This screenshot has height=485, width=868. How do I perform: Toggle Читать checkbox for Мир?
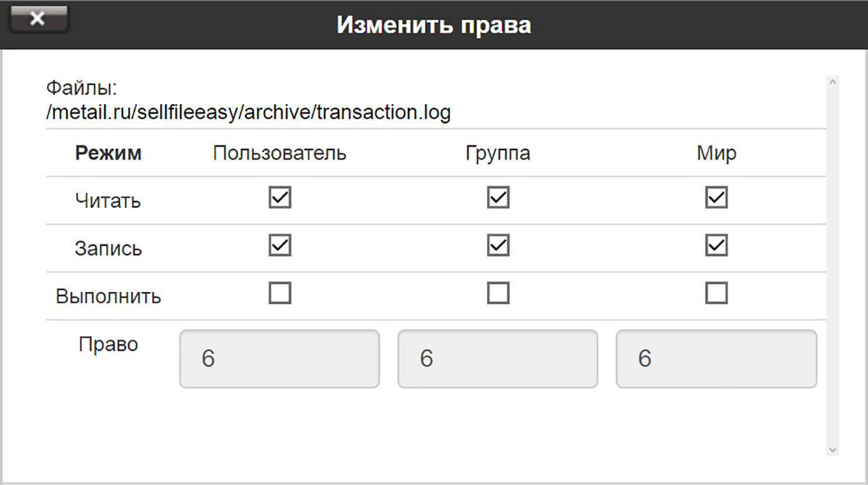tap(716, 198)
